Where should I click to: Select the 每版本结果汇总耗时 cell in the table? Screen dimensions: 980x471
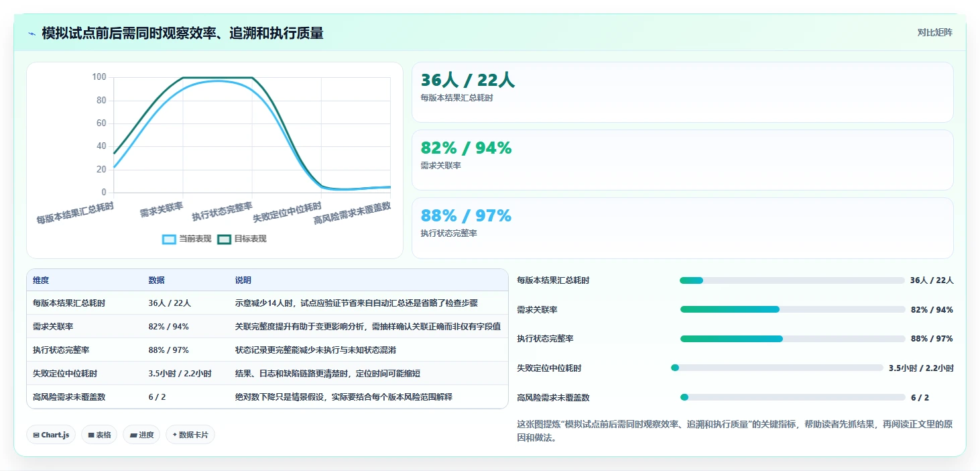[69, 303]
